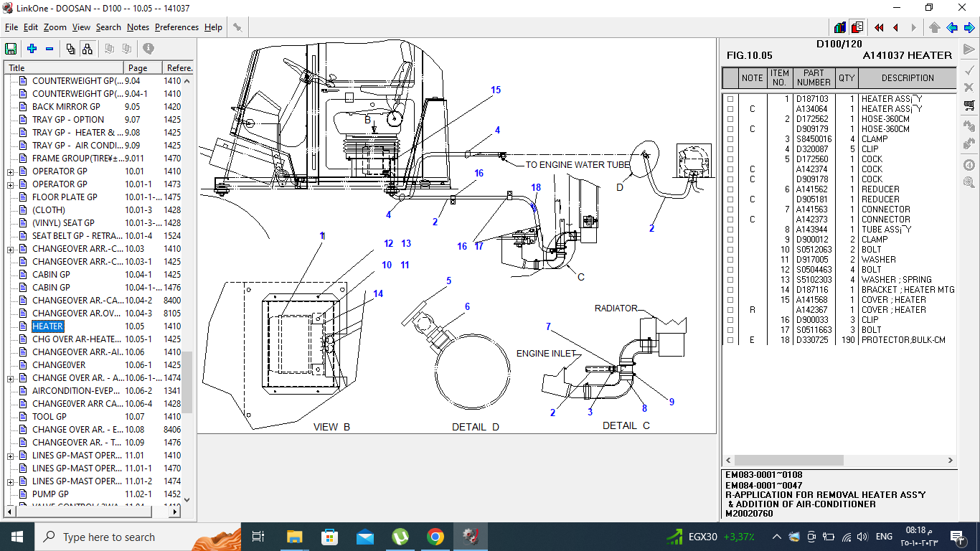Open the bookshelf library icon
The height and width of the screenshot is (551, 980).
tap(840, 27)
